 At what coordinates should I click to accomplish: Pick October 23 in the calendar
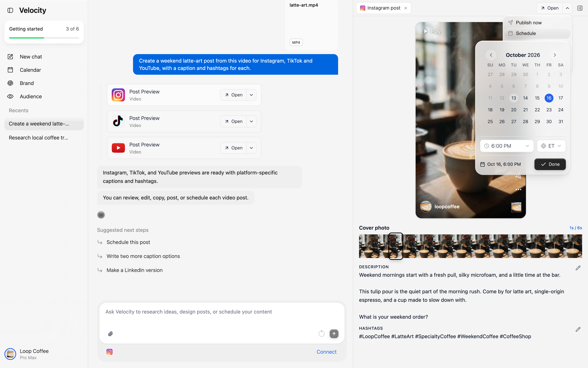pyautogui.click(x=549, y=110)
